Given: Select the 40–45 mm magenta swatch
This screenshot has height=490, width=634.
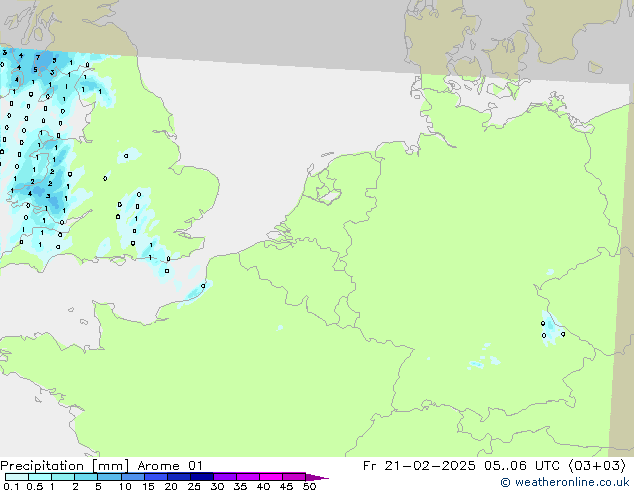Looking at the screenshot, I should (271, 477).
